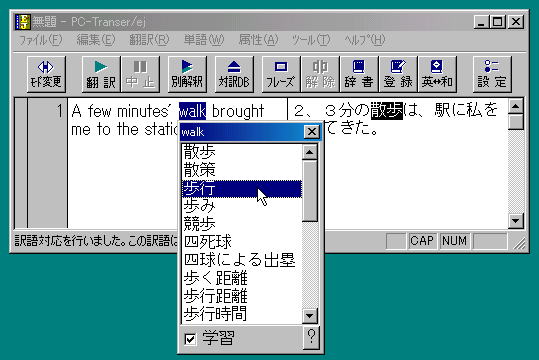The width and height of the screenshot is (539, 360).
Task: Select 歩行時間 in the walk list
Action: click(242, 314)
